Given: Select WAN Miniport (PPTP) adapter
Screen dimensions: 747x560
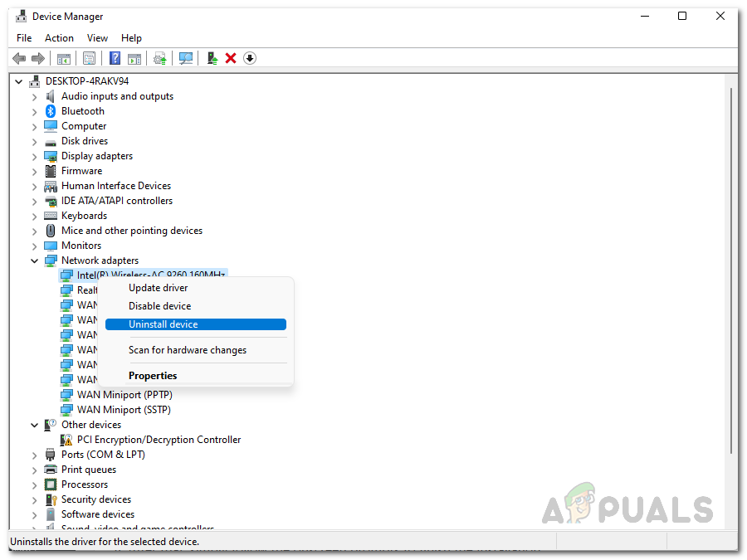Looking at the screenshot, I should click(x=124, y=395).
